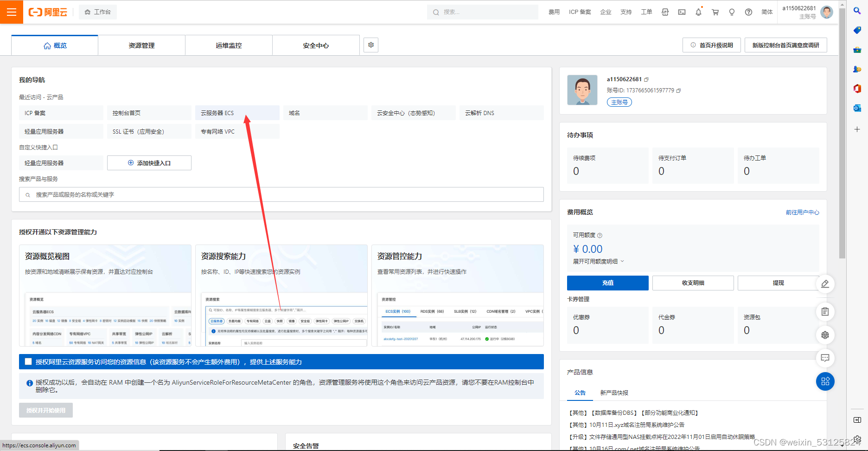868x451 pixels.
Task: Open 待续费项 count
Action: pyautogui.click(x=576, y=171)
